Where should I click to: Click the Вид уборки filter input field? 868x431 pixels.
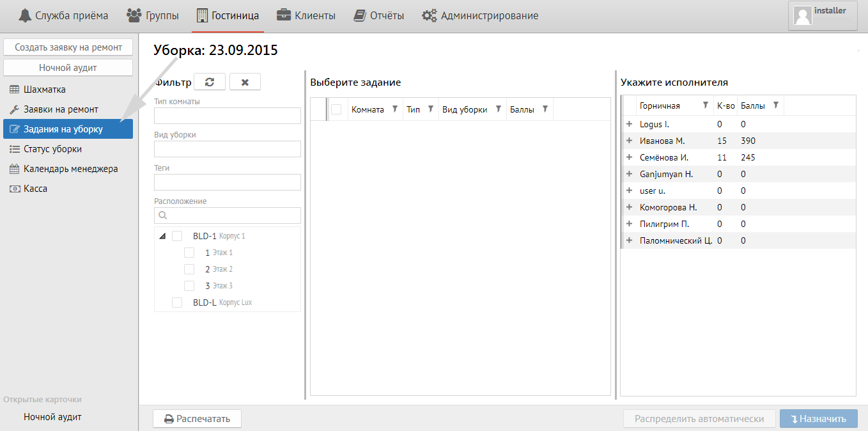pyautogui.click(x=228, y=149)
